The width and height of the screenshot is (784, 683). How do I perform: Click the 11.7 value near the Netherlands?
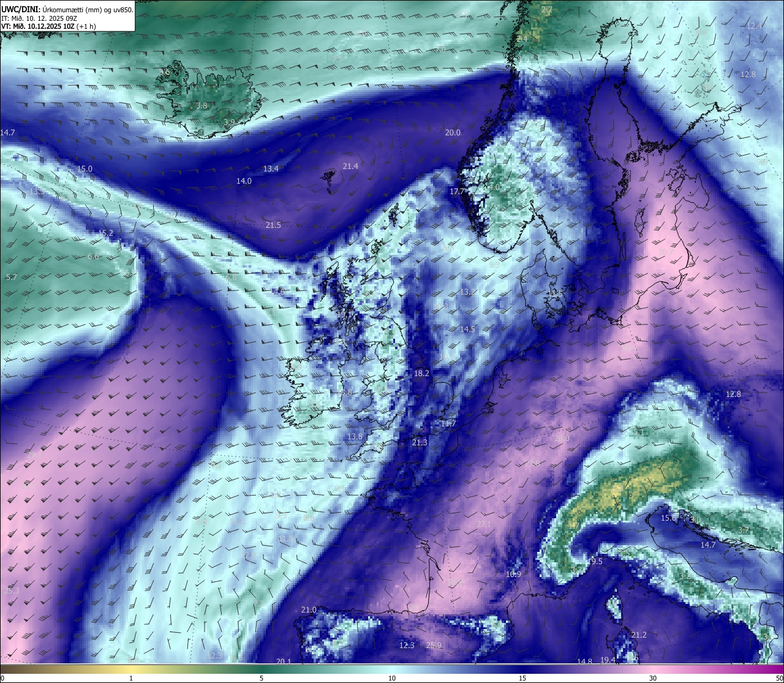tap(448, 423)
